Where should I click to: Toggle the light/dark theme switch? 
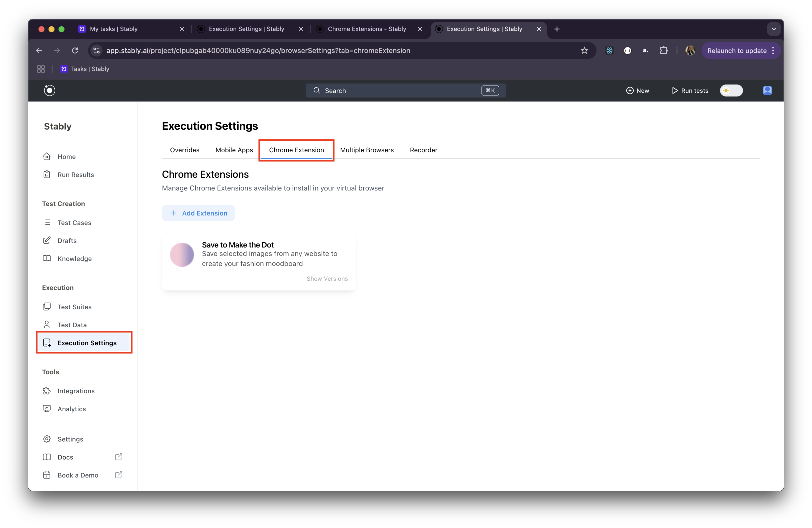pos(731,90)
